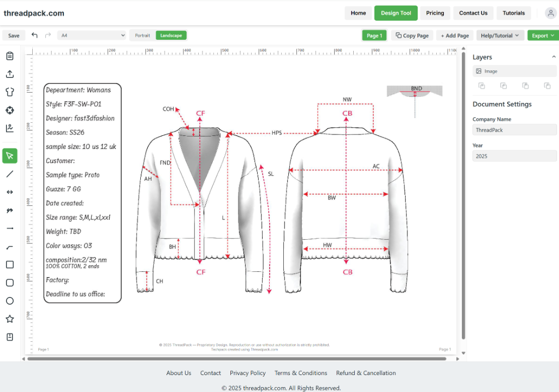Add a new page with Add Page
This screenshot has width=559, height=392.
click(454, 35)
